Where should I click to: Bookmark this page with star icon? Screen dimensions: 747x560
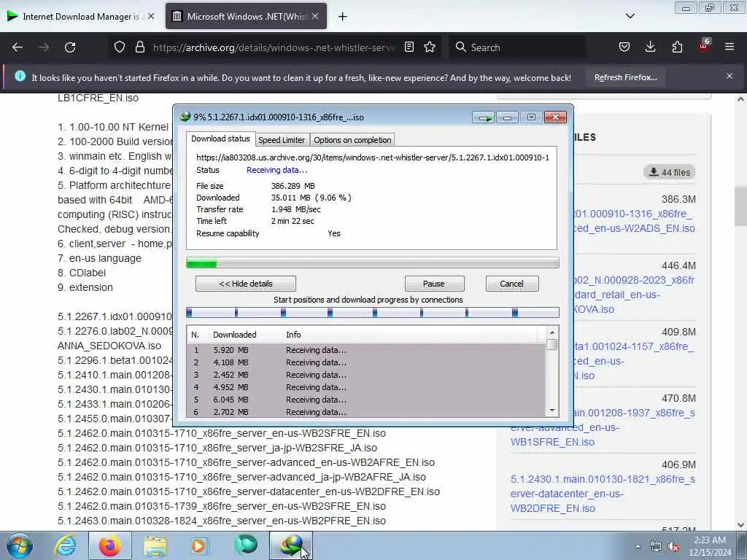430,47
